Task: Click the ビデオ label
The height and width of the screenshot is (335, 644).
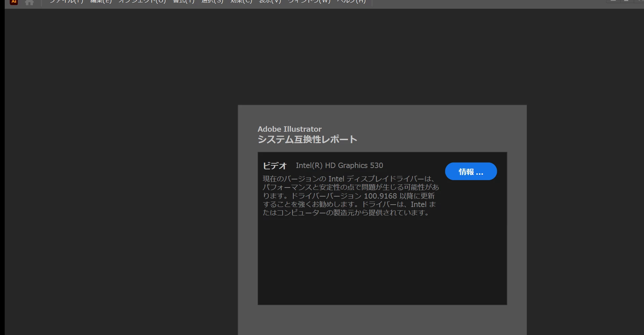Action: [275, 166]
